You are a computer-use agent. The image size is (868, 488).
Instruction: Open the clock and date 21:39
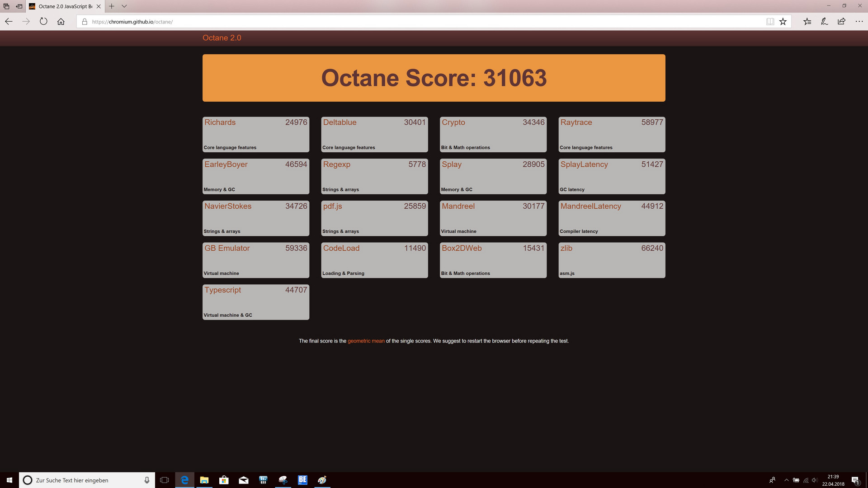click(833, 480)
